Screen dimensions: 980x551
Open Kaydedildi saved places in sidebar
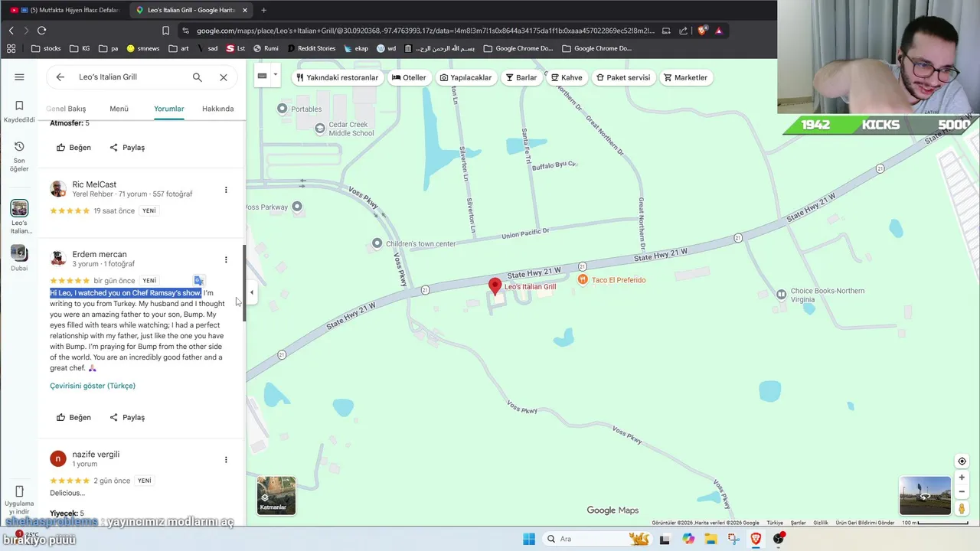pyautogui.click(x=19, y=111)
